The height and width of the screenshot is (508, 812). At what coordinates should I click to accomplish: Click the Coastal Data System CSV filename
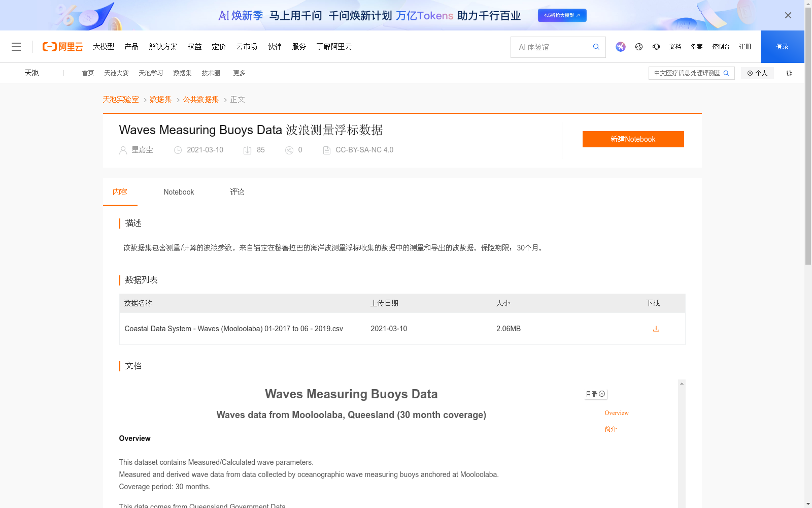pos(234,329)
